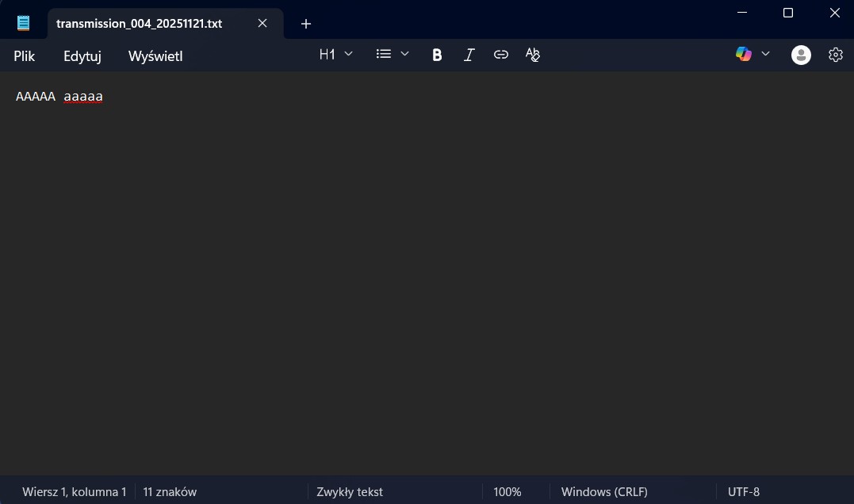Click the 100% zoom level in status bar
This screenshot has height=504, width=854.
(x=507, y=492)
